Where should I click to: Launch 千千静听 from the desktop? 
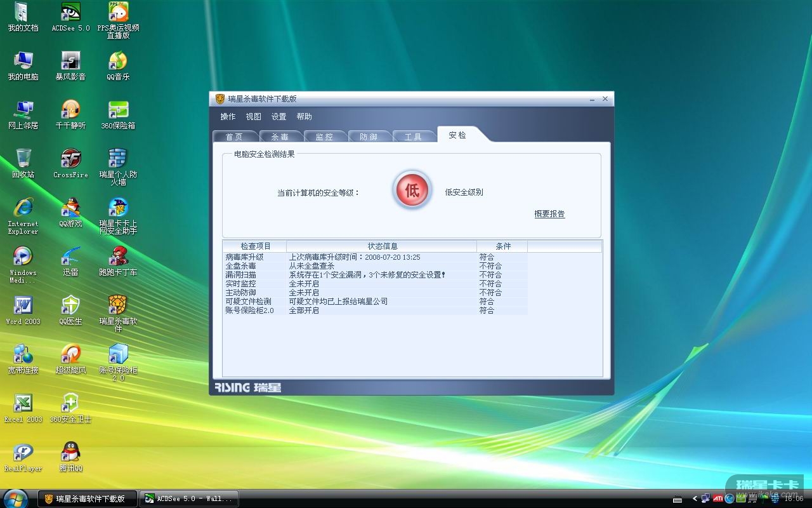coord(70,115)
